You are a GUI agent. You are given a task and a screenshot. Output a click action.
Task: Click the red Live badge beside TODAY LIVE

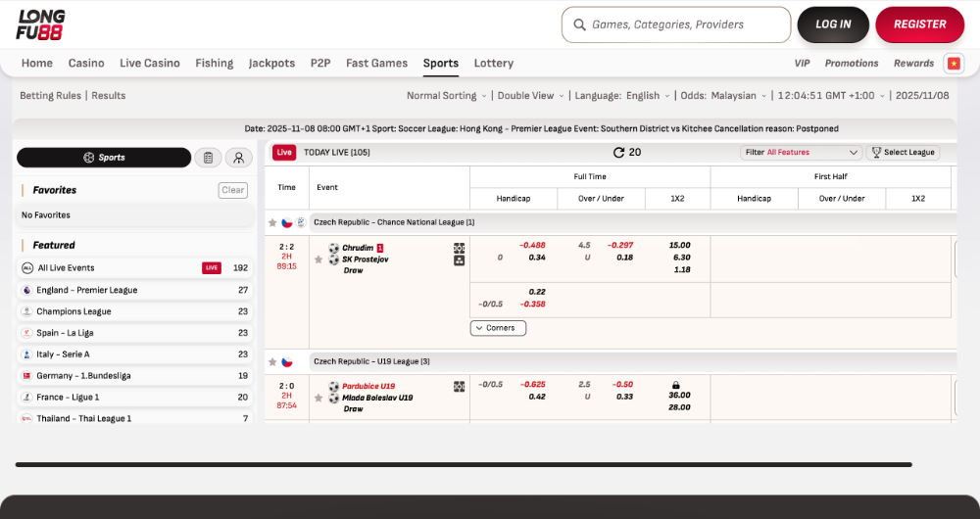pyautogui.click(x=284, y=153)
